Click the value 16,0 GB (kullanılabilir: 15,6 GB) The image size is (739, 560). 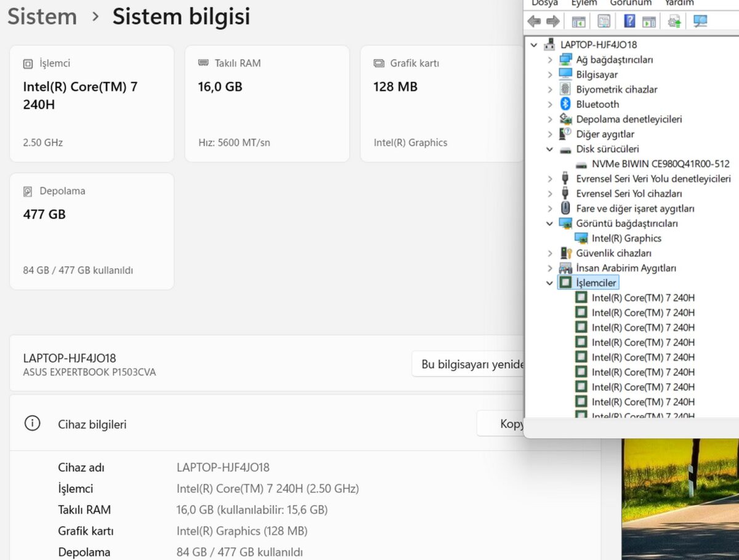[252, 510]
